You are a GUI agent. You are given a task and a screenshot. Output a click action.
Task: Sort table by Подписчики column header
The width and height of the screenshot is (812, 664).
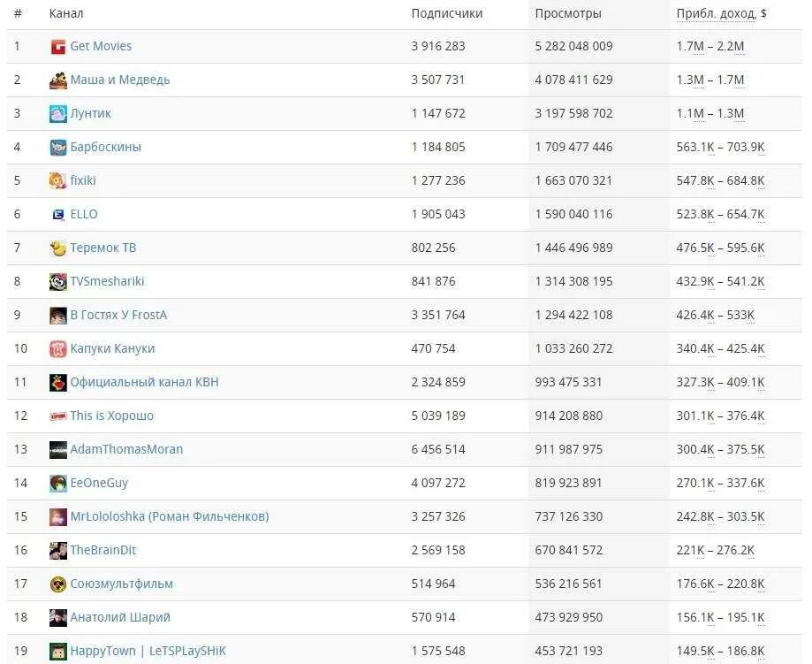(447, 14)
